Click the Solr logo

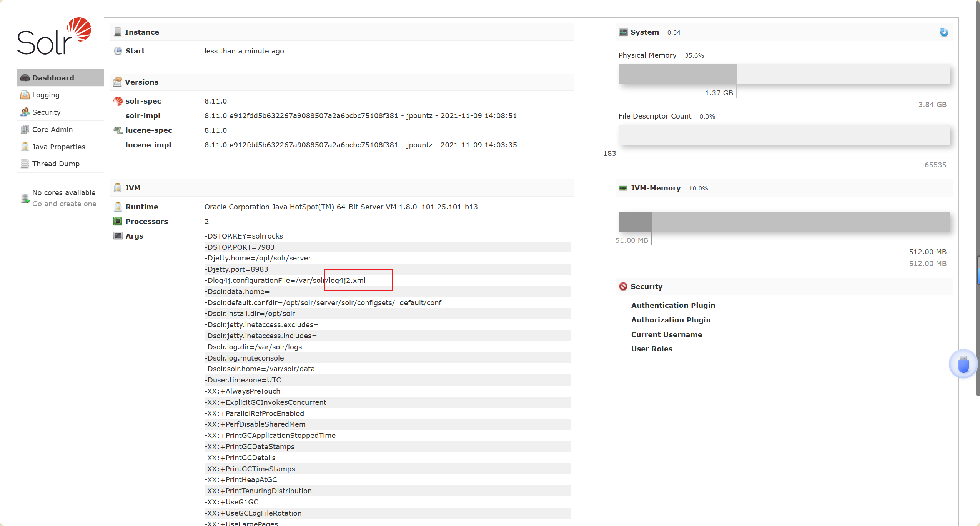54,37
